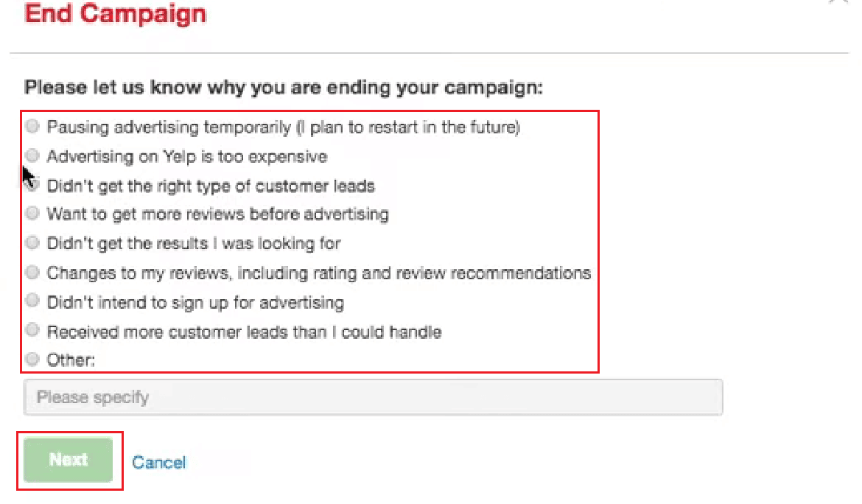Screen dimensions: 862x504
Task: Choose the 'Advertising on Yelp is too expensive' radio button
Action: [32, 155]
